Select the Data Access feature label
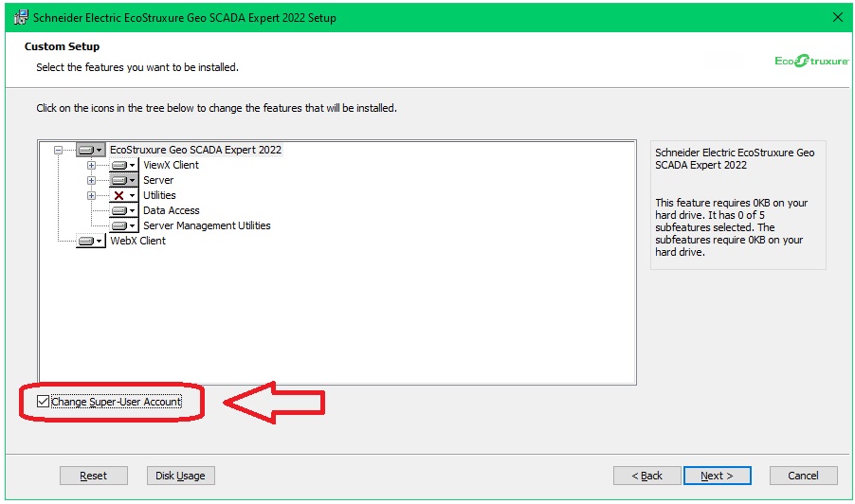This screenshot has width=855, height=504. (172, 211)
